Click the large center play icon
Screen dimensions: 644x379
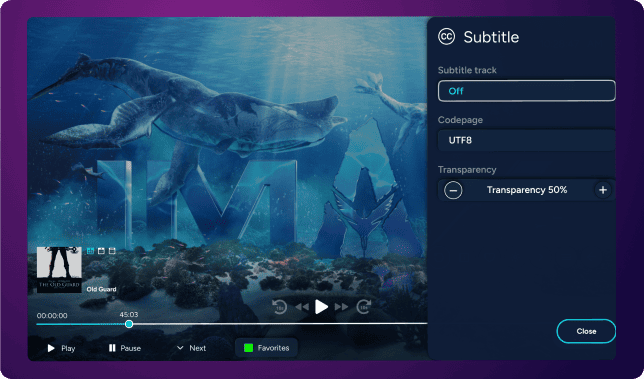(x=321, y=307)
